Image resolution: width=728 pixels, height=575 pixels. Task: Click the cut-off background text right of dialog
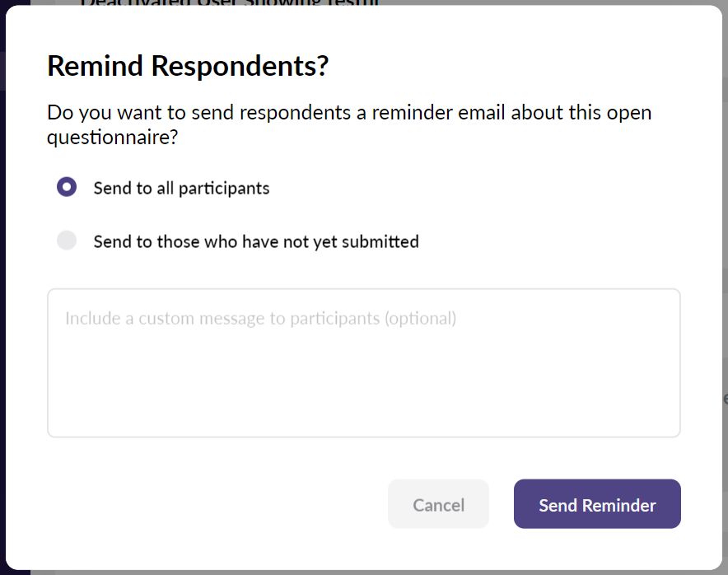725,399
